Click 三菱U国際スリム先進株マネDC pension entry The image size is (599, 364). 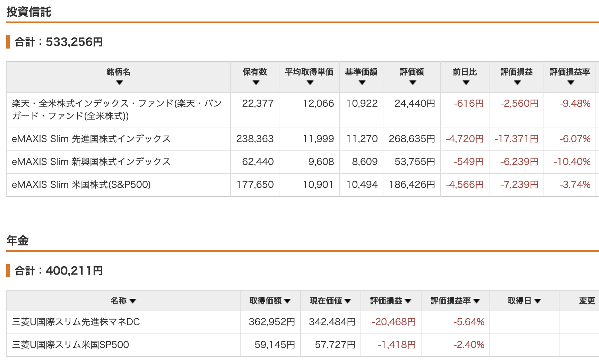[76, 322]
